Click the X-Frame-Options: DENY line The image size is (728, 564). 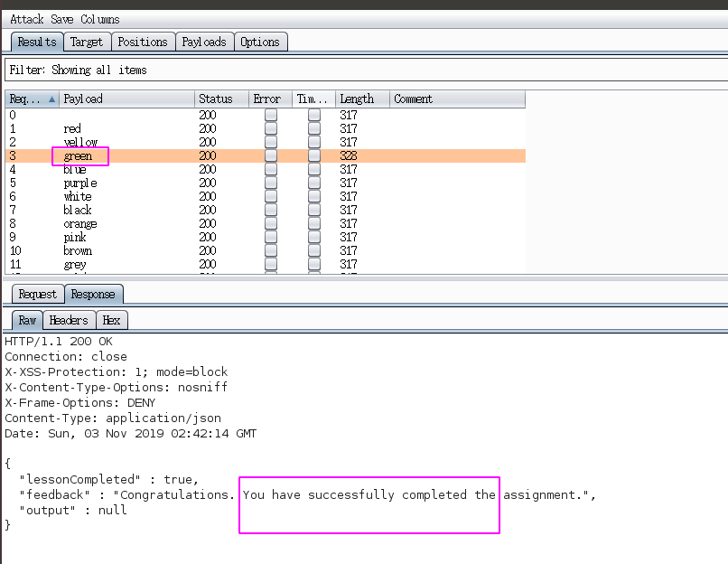click(79, 403)
